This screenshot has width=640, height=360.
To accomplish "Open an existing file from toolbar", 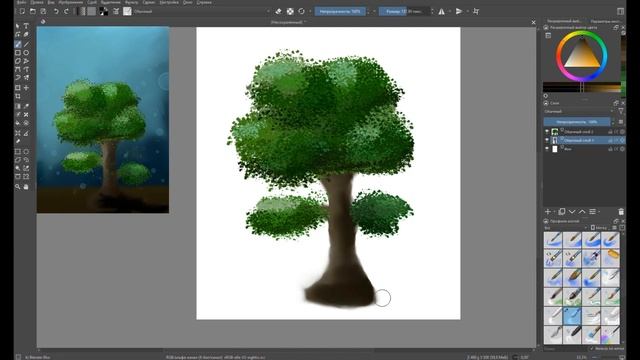I will pyautogui.click(x=33, y=11).
